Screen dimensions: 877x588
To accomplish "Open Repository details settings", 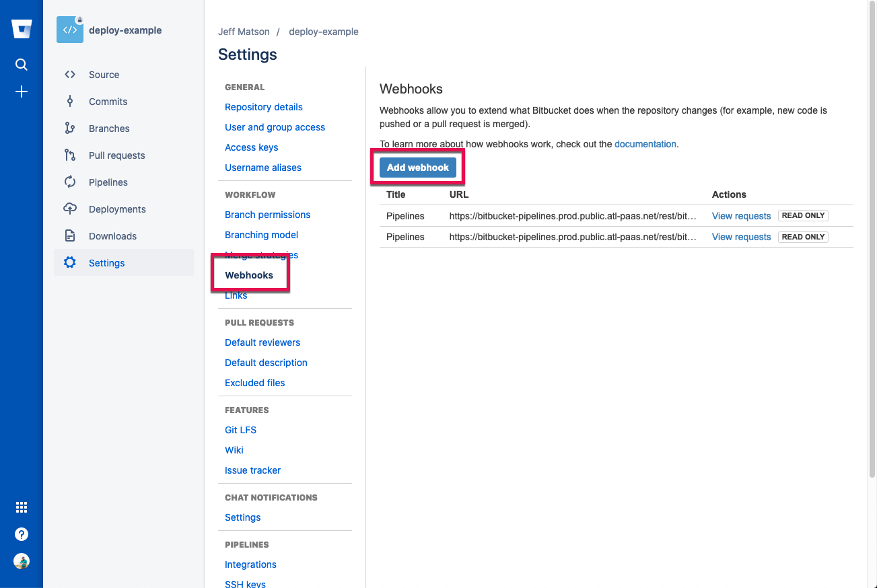I will click(264, 107).
